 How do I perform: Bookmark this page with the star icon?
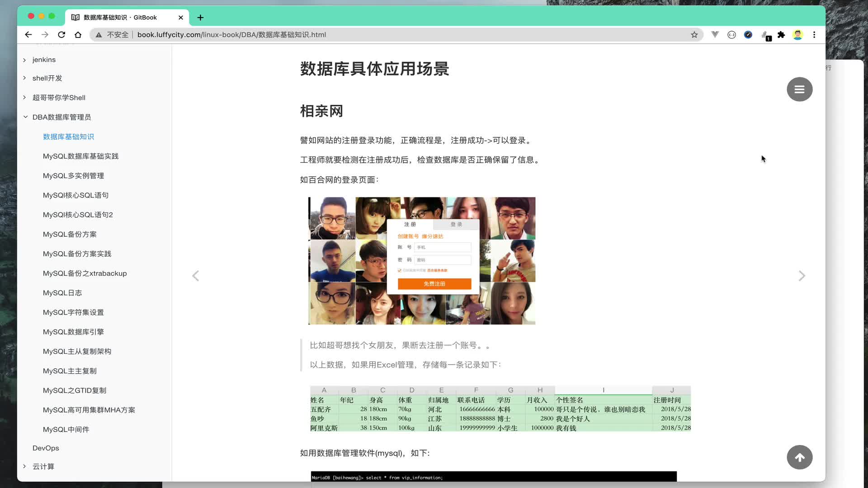(x=694, y=35)
